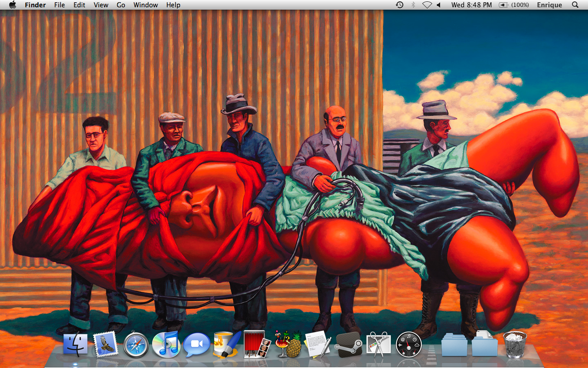Open the Go menu
The width and height of the screenshot is (588, 368).
coord(121,5)
